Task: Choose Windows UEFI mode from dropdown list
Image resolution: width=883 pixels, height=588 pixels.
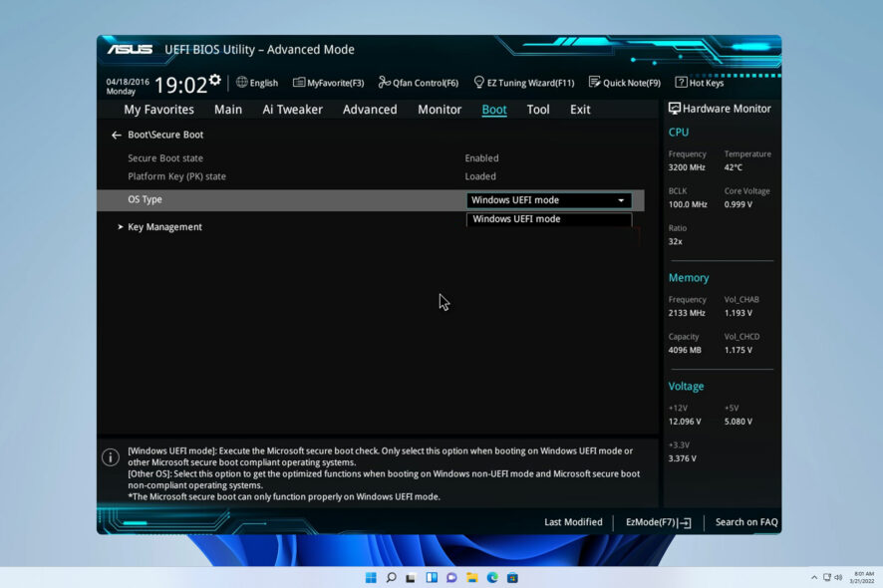Action: pos(549,219)
